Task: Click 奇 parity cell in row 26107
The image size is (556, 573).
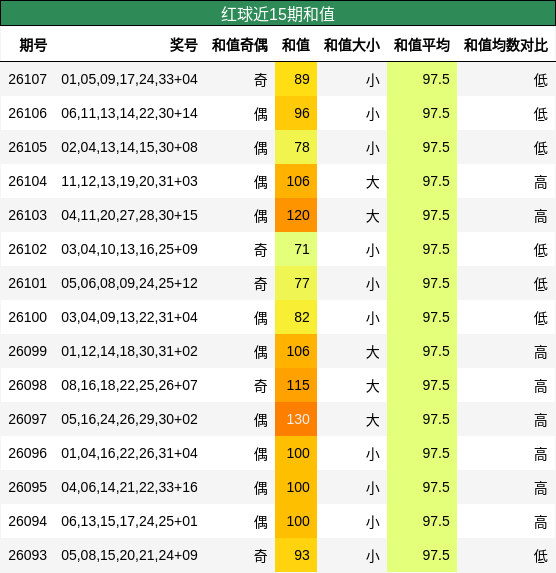Action: [261, 80]
